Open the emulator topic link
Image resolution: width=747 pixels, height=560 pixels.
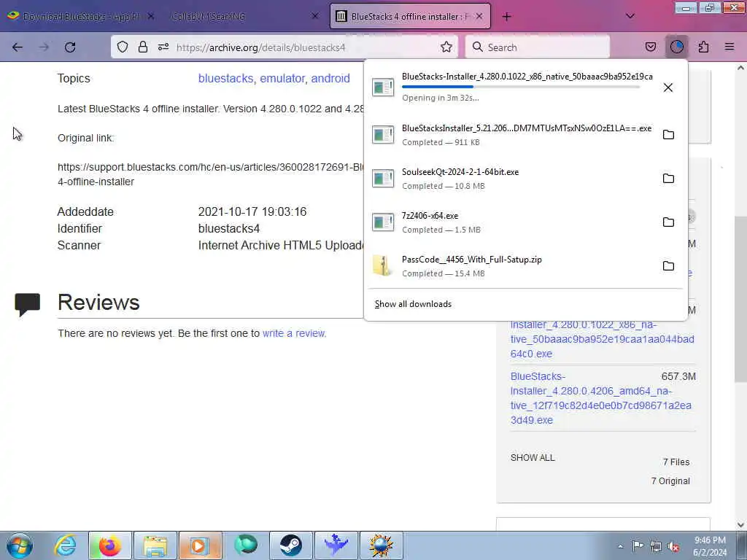tap(282, 78)
